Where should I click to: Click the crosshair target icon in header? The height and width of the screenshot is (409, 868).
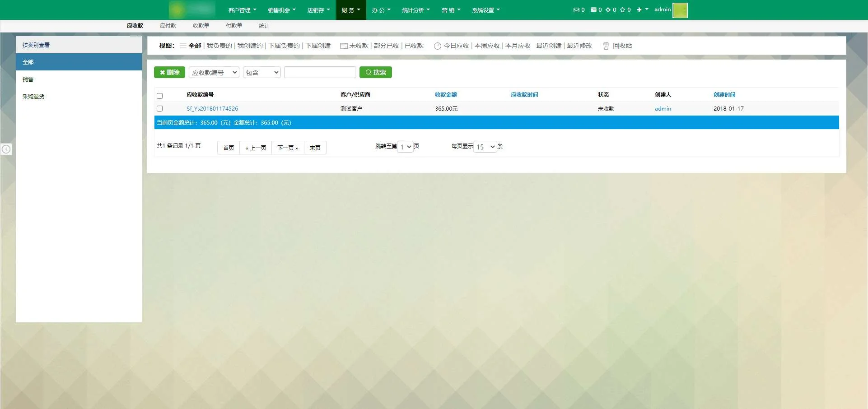click(608, 10)
